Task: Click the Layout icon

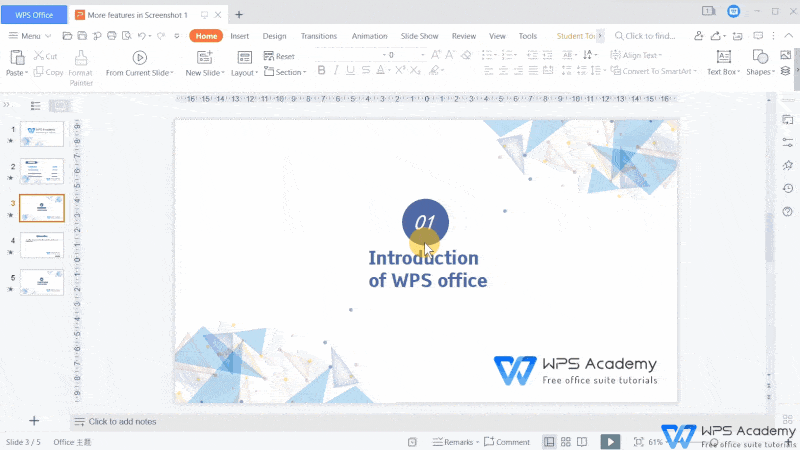Action: (244, 57)
